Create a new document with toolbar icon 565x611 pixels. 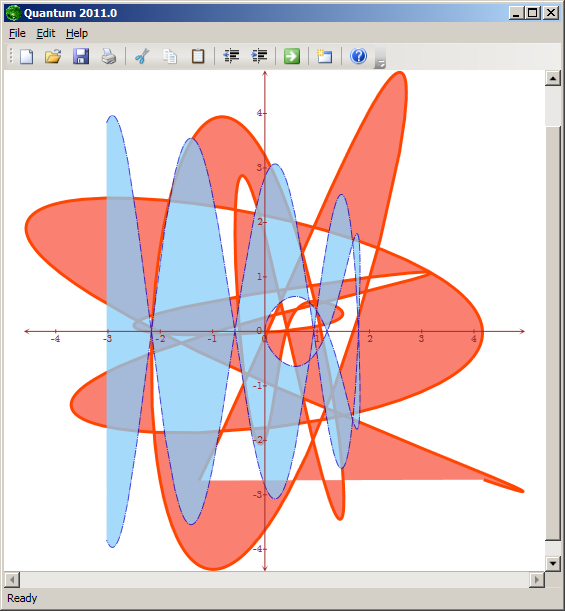(26, 56)
